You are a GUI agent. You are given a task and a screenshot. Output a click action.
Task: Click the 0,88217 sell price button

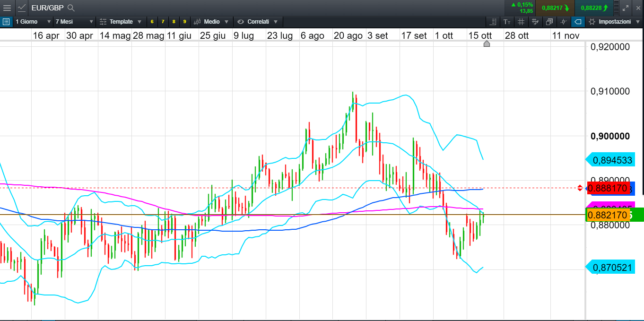pyautogui.click(x=555, y=8)
